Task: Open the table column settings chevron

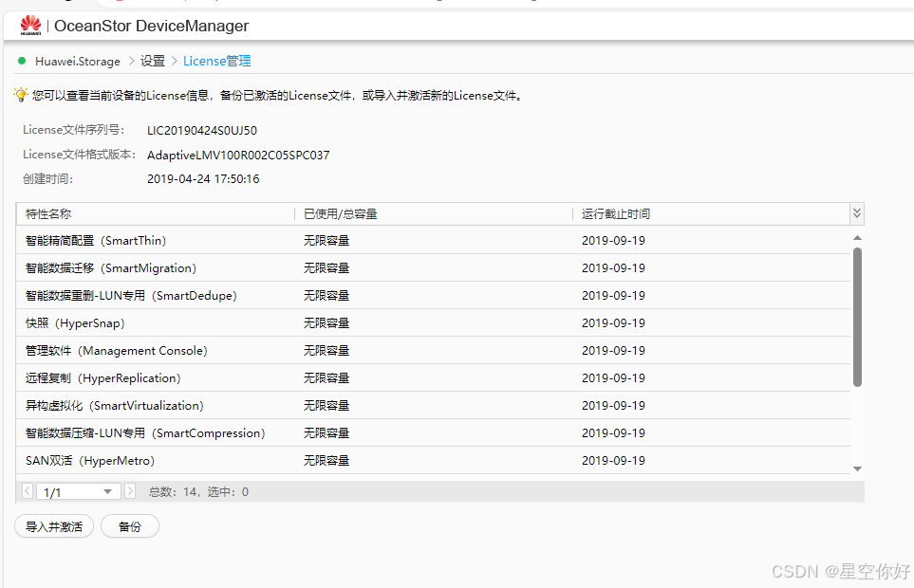Action: pos(857,213)
